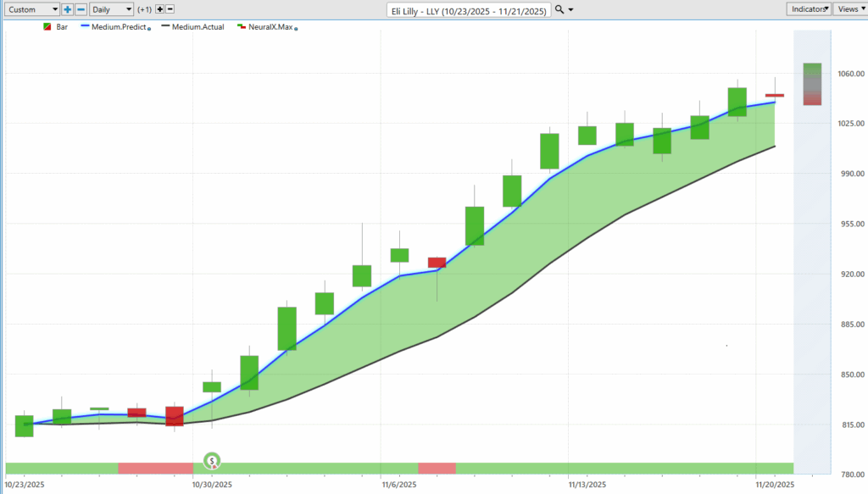The width and height of the screenshot is (868, 494).
Task: Open the Indicators menu
Action: (810, 8)
